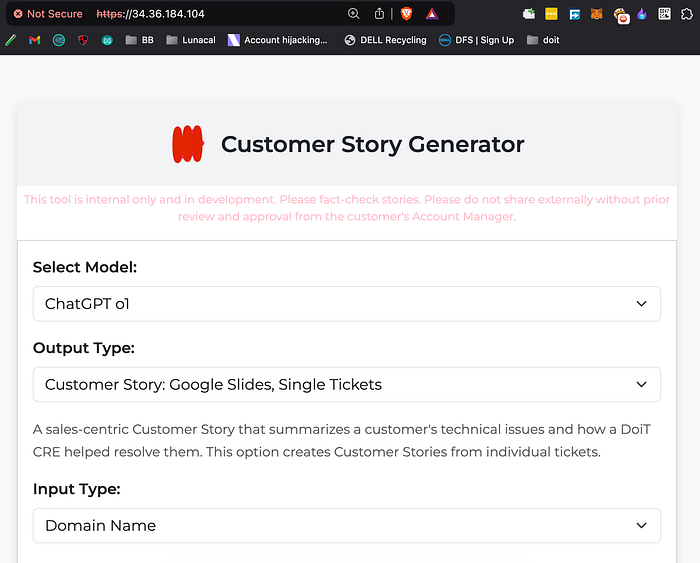
Task: Click the teal butterfly bookmark icon
Action: [107, 40]
